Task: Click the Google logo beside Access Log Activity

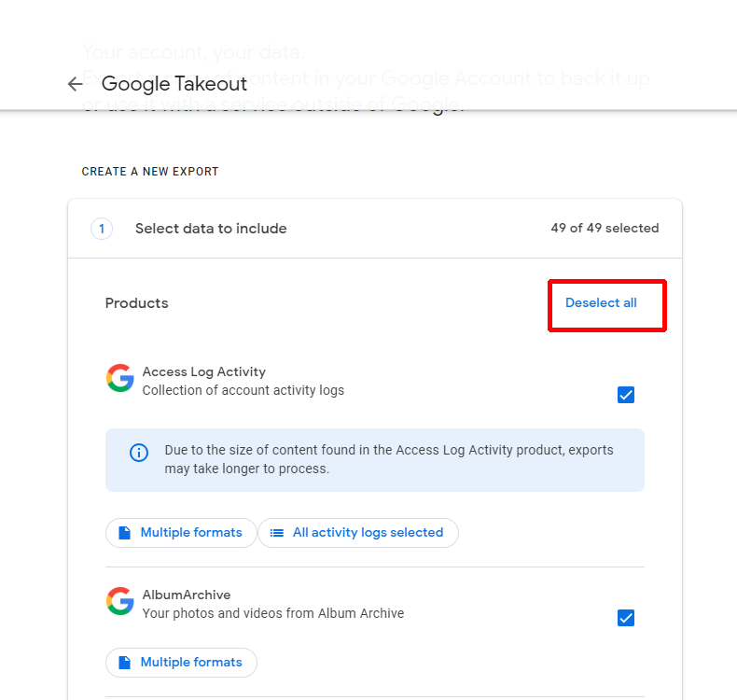Action: coord(119,379)
